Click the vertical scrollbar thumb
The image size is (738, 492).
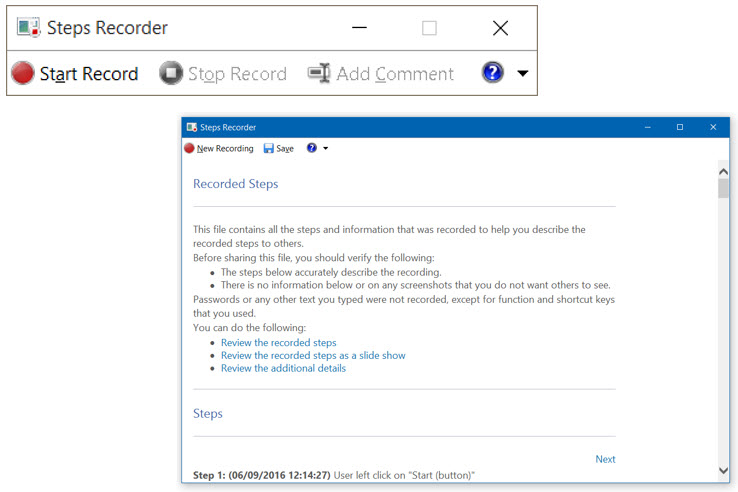click(723, 188)
